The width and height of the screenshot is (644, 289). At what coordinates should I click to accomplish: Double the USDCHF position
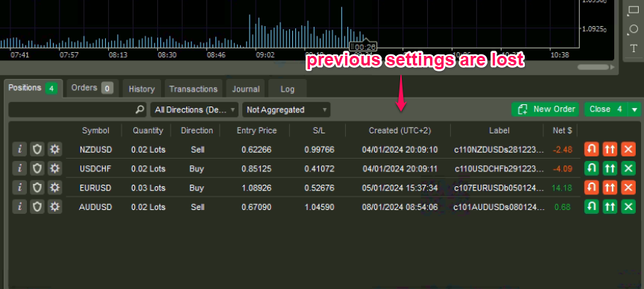(x=610, y=168)
